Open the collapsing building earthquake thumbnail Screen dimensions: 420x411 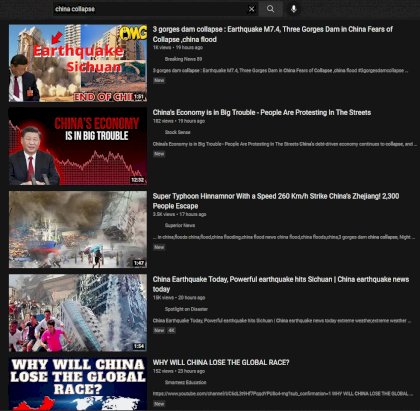click(x=78, y=313)
